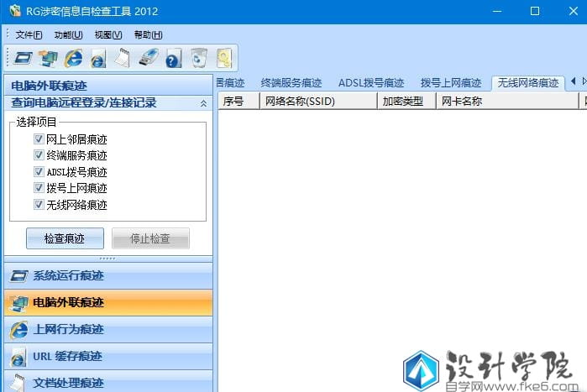This screenshot has height=392, width=587.
Task: Click the 停止检查 button
Action: (x=150, y=238)
